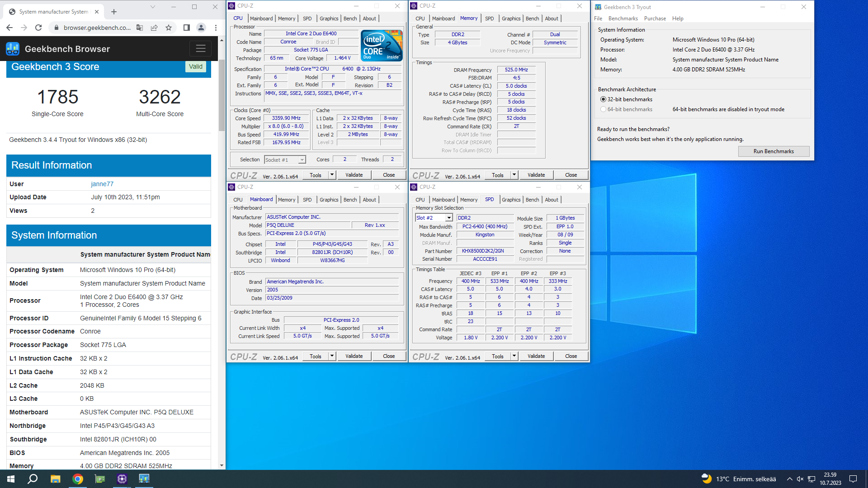Switch to Chrome in the taskbar
Viewport: 868px width, 488px height.
click(x=78, y=479)
